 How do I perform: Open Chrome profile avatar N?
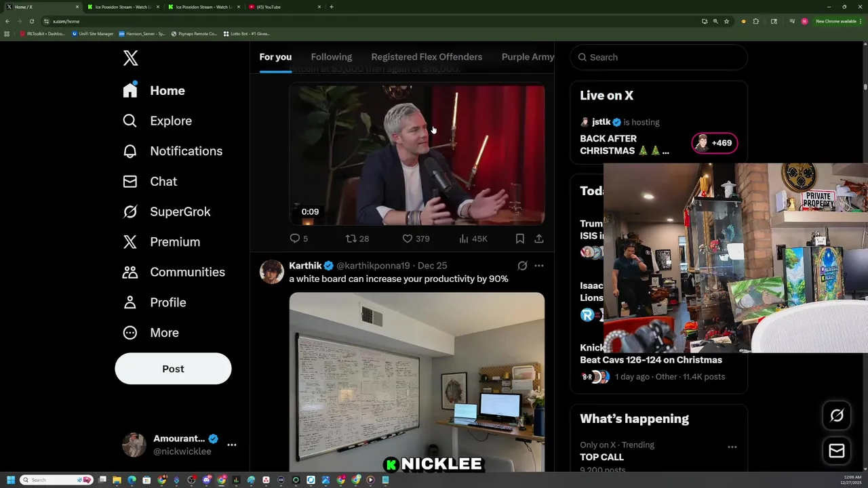click(x=804, y=21)
